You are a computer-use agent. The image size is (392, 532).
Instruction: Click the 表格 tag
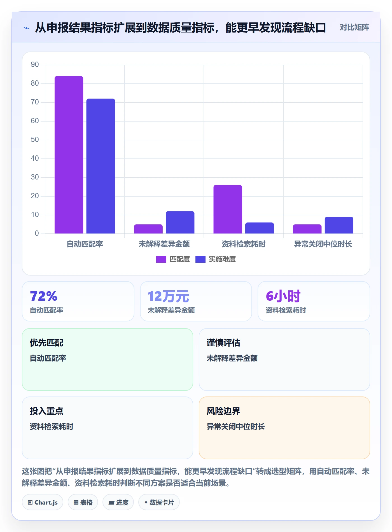[83, 502]
